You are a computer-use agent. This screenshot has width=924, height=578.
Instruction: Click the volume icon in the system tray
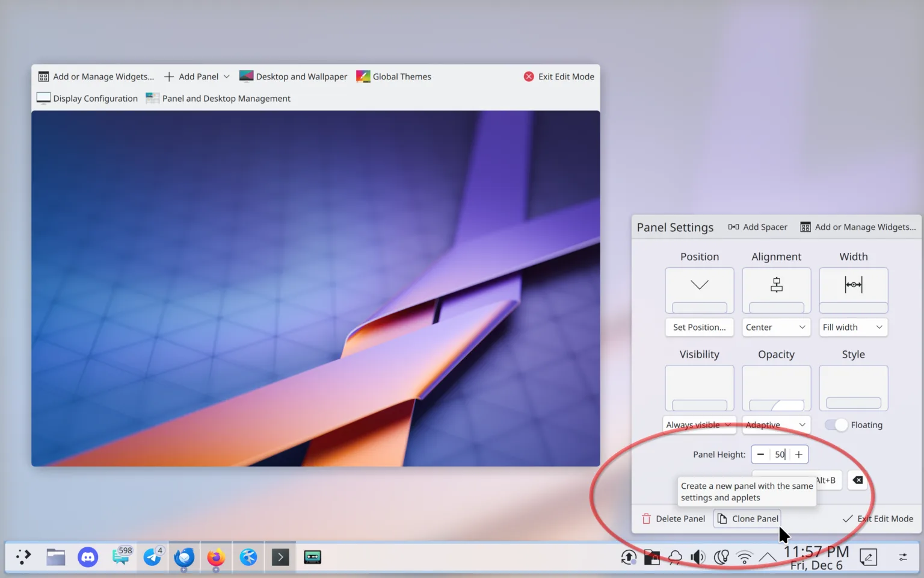coord(698,557)
